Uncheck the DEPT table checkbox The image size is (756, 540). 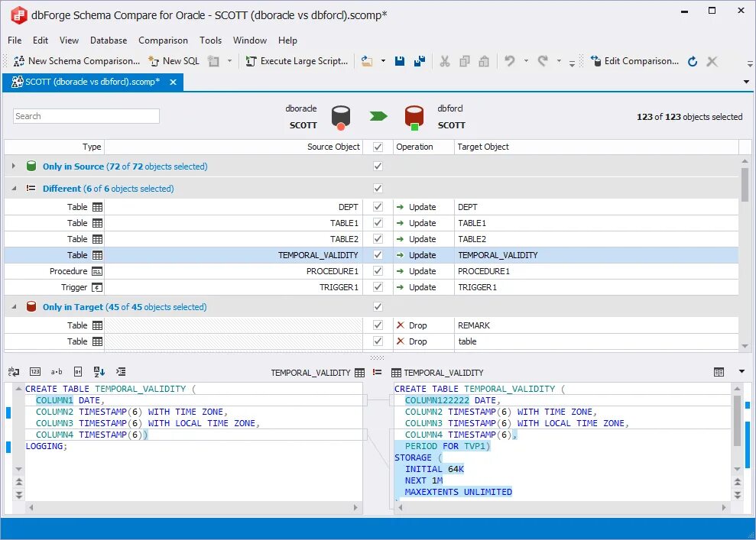[378, 207]
